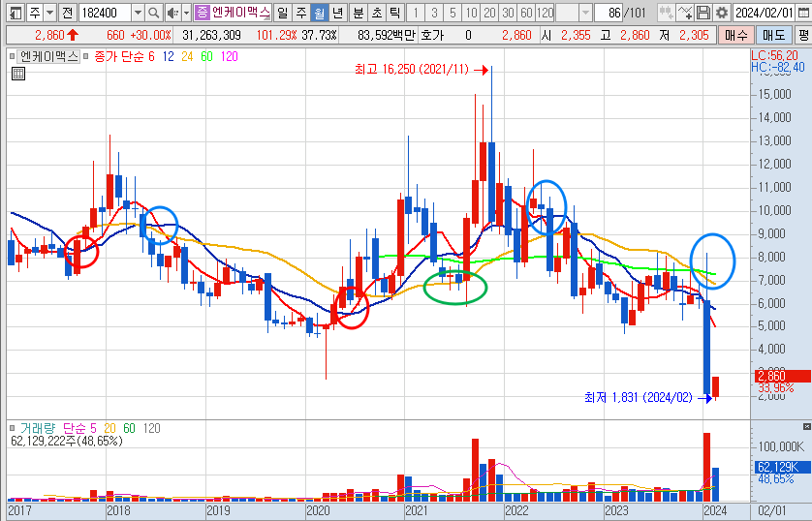The width and height of the screenshot is (812, 521).
Task: Click the moving average 24 legend label
Action: (x=187, y=56)
